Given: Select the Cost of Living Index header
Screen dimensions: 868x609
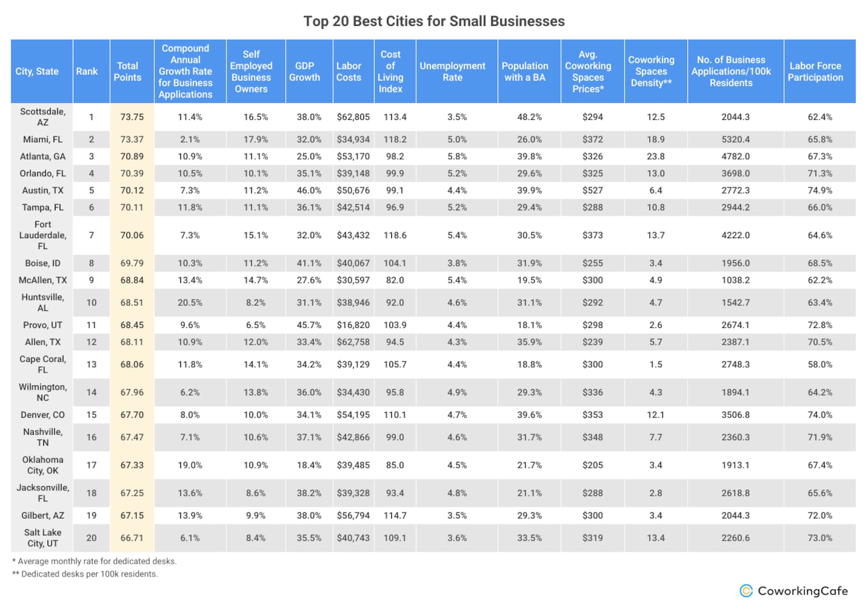Looking at the screenshot, I should tap(391, 71).
